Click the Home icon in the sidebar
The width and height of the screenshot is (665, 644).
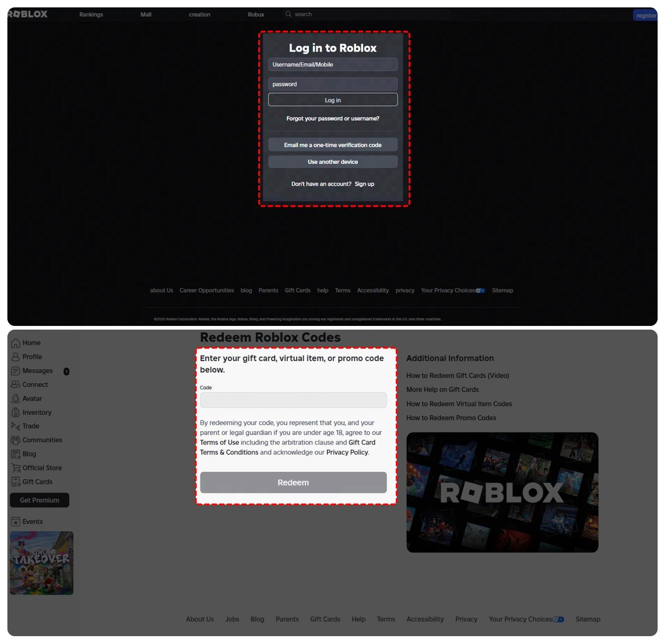tap(16, 343)
